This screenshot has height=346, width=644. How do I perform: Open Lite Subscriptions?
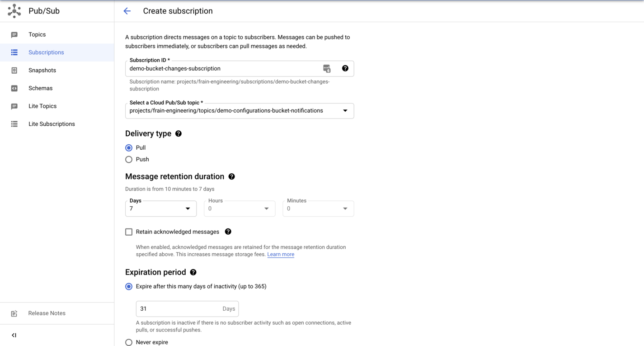coord(52,123)
